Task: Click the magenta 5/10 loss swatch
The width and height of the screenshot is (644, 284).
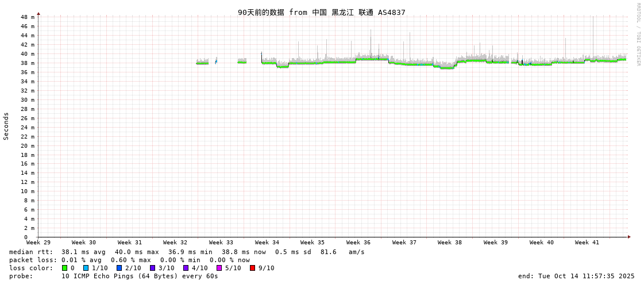Action: (x=219, y=268)
